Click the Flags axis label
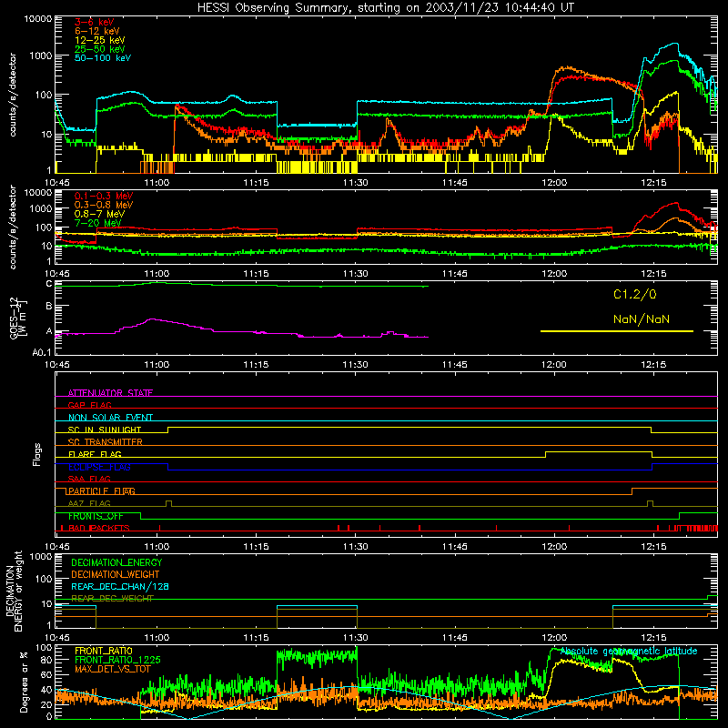The image size is (728, 728). [37, 454]
